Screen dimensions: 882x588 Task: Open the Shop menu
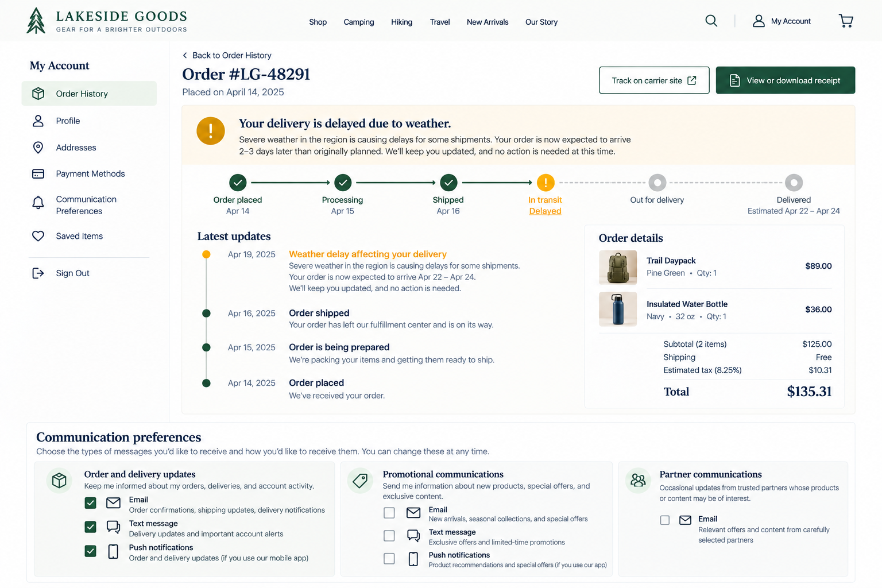pyautogui.click(x=318, y=22)
